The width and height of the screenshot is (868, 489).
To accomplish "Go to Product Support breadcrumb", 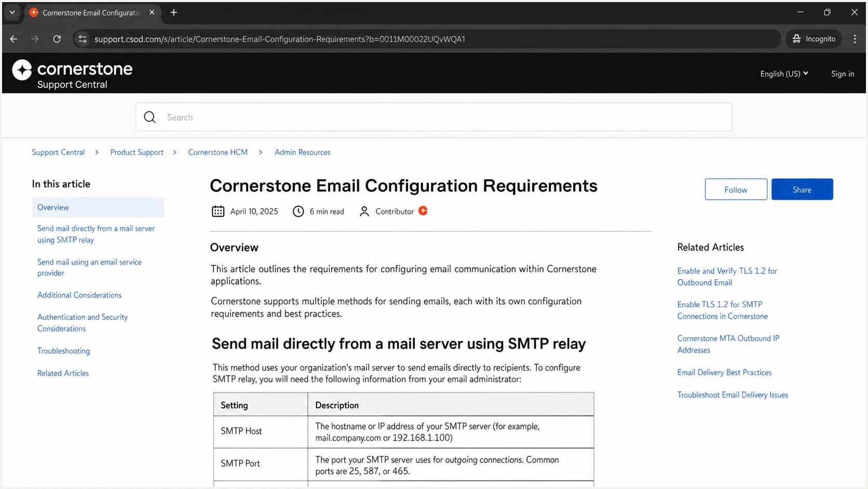I will point(137,152).
